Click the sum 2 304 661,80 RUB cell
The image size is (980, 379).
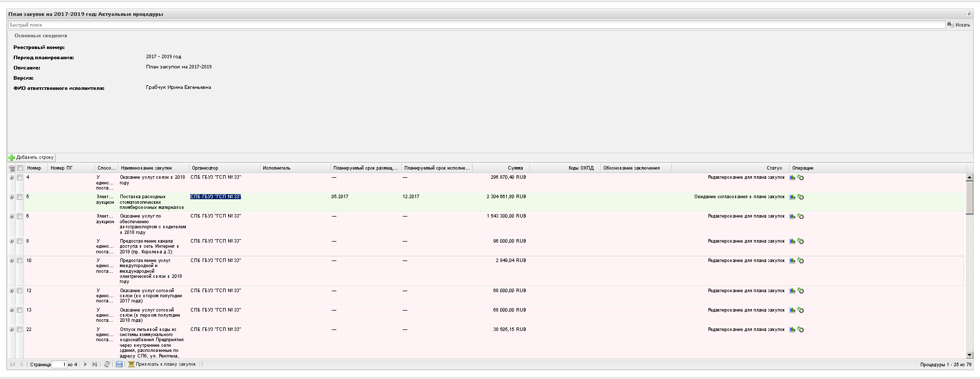click(x=506, y=197)
